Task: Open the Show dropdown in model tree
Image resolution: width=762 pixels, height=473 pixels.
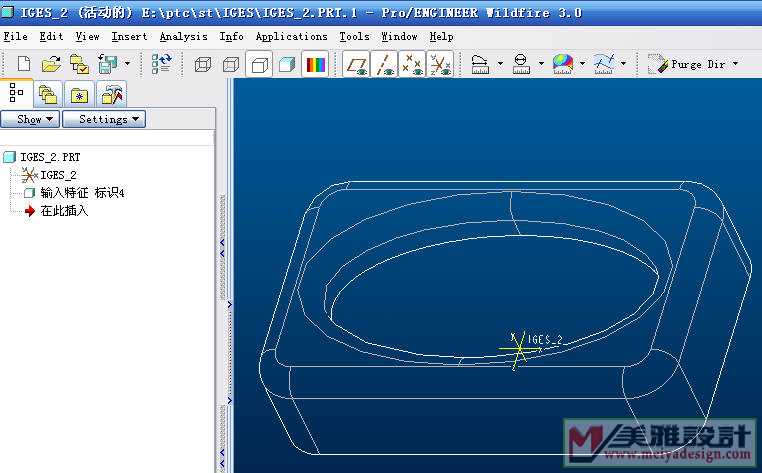Action: pyautogui.click(x=30, y=119)
